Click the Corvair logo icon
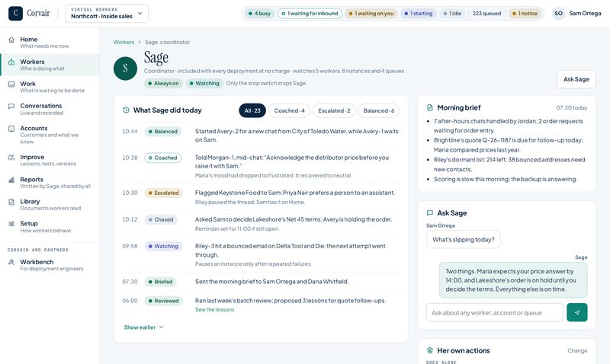 (x=15, y=13)
